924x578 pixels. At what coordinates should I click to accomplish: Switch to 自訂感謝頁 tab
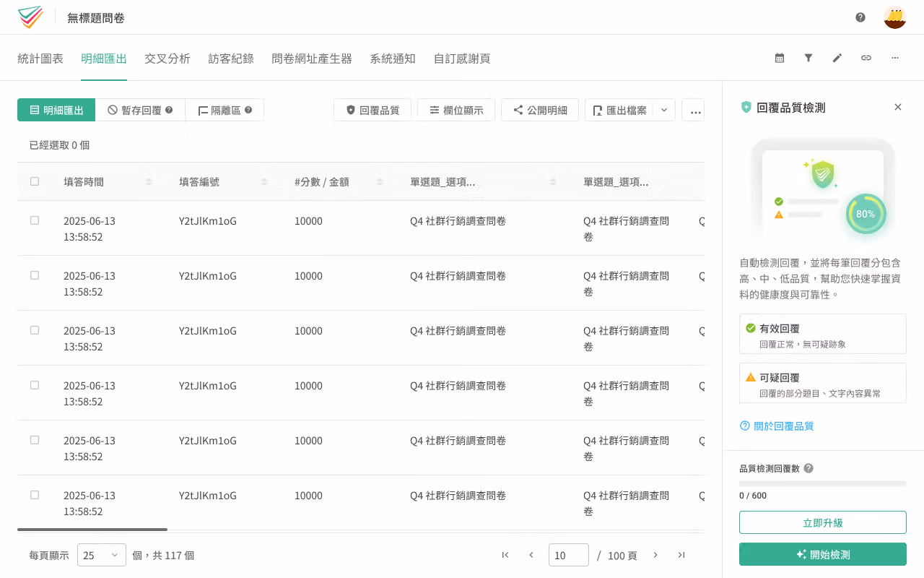[x=462, y=59]
